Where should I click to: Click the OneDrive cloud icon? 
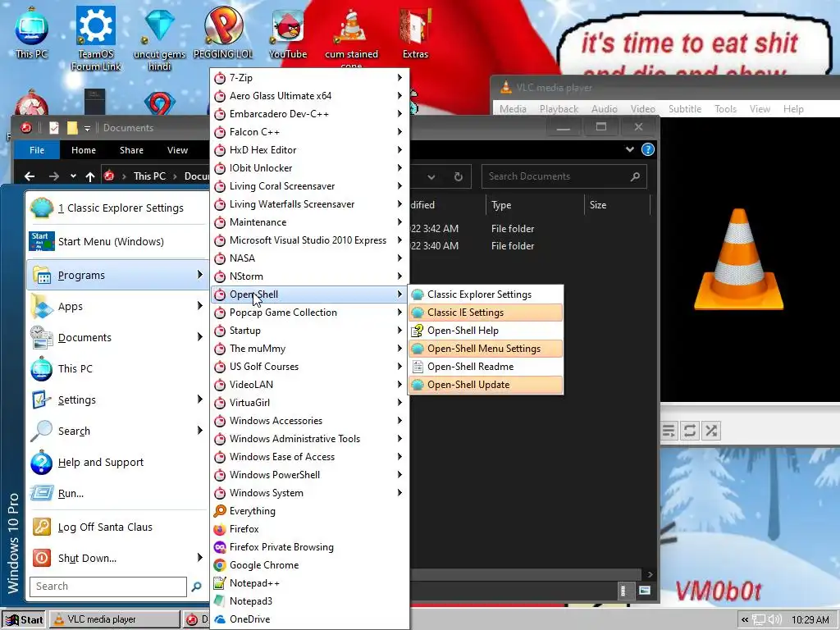coord(220,619)
